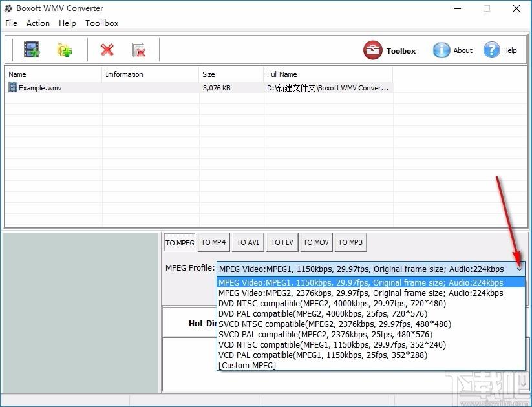Click the Imformation column header
Viewport: 532px width, 407px height.
[x=151, y=74]
